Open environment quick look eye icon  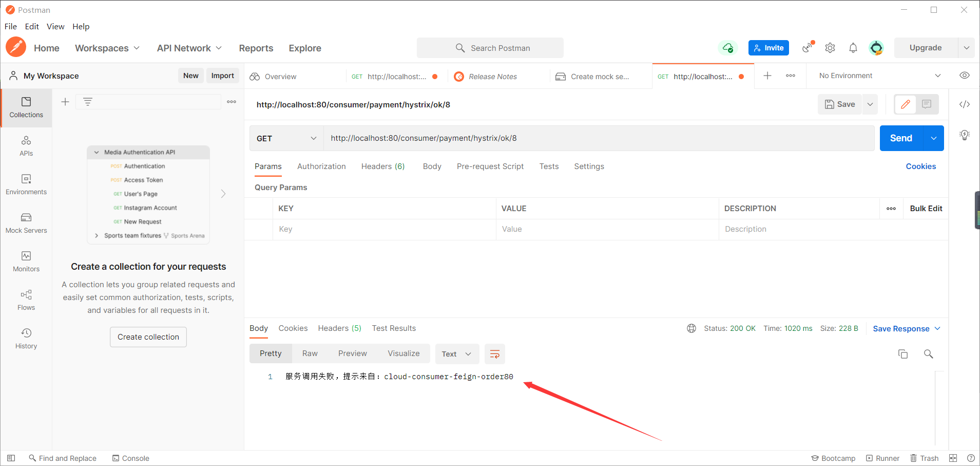[965, 76]
